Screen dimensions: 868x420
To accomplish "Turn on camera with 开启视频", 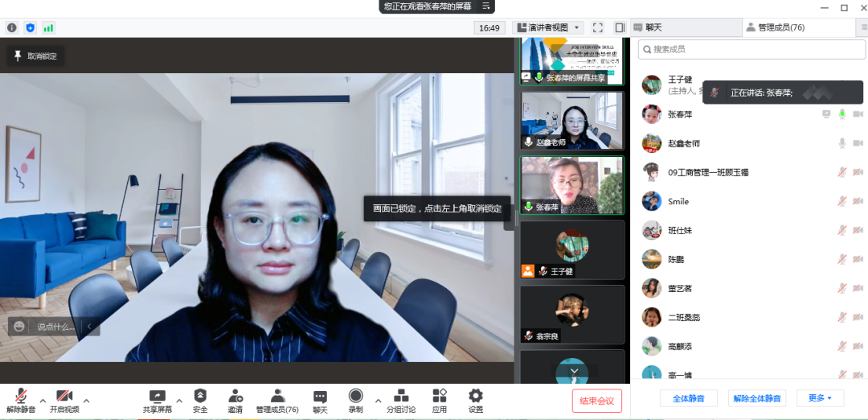I will (64, 401).
